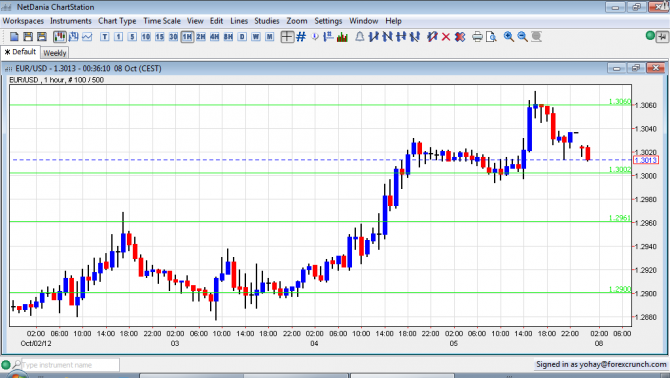
Task: Zoom in with magnifier plus icon
Action: [508, 37]
